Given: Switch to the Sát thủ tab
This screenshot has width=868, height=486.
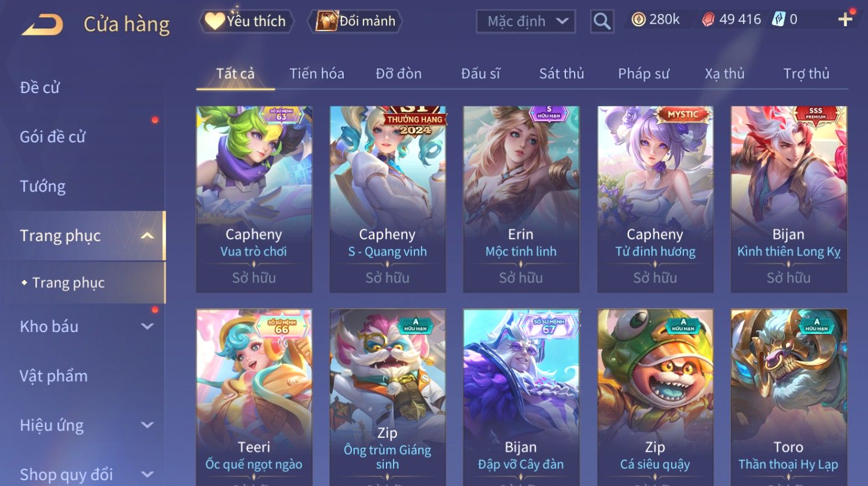Looking at the screenshot, I should (561, 73).
